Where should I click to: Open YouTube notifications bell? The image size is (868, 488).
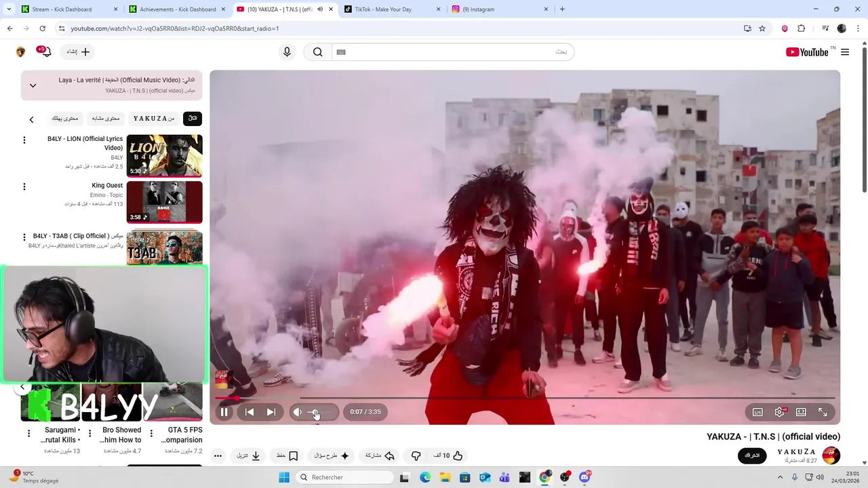pos(45,52)
